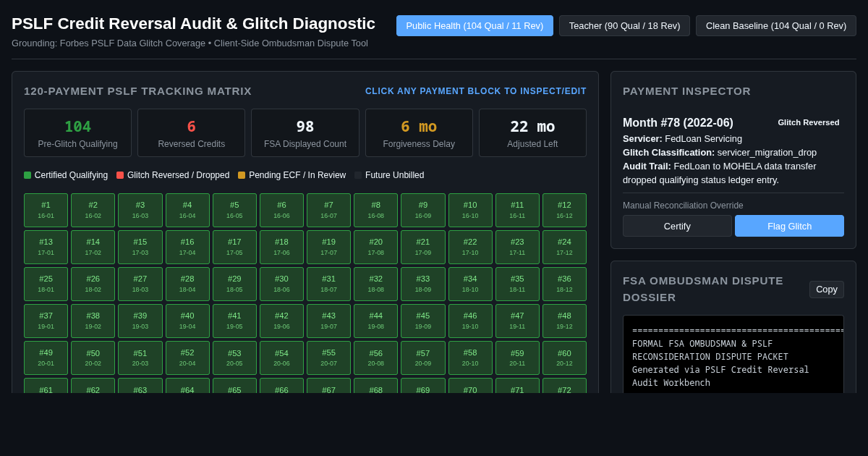Click the dark Future Unbilled legend swatch
Image resolution: width=868 pixels, height=456 pixels.
click(x=358, y=175)
